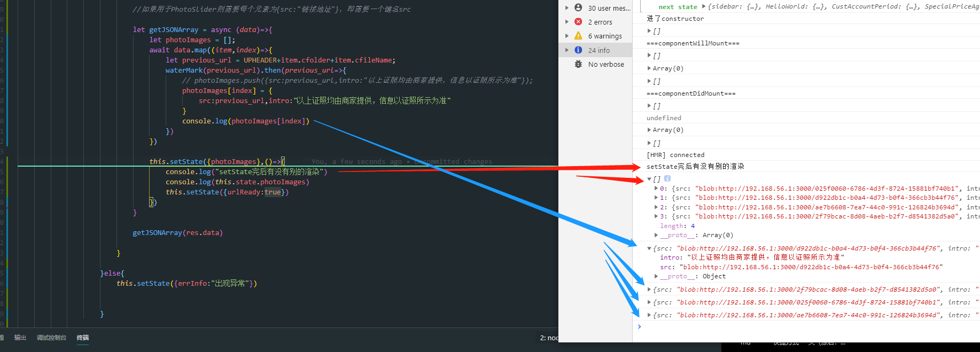The height and width of the screenshot is (352, 980).
Task: Click the yellow warning triangle icon
Action: [x=578, y=36]
